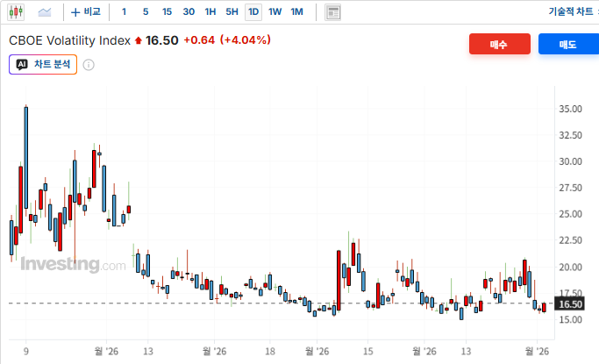Click the blue 매도 sell button
599x364 pixels.
click(x=568, y=44)
